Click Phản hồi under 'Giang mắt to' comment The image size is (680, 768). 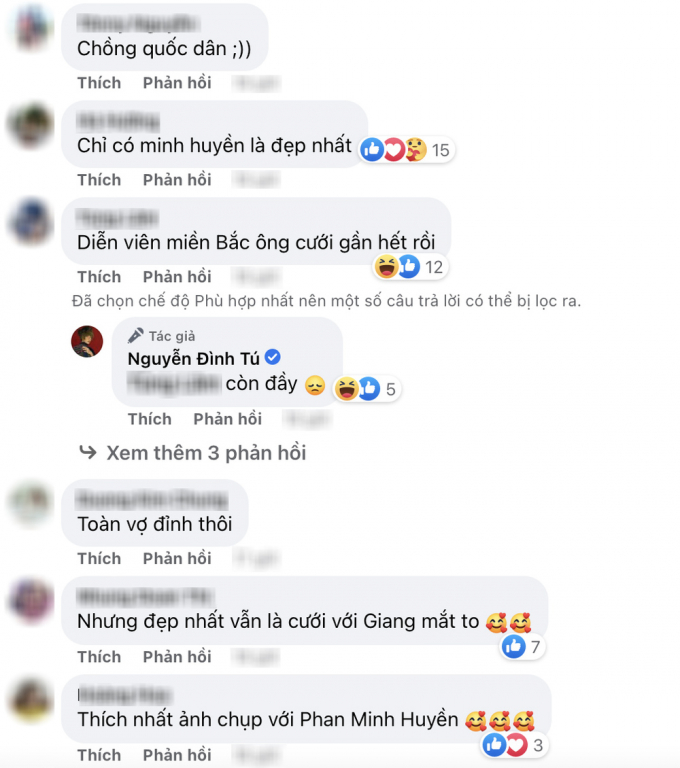(177, 656)
